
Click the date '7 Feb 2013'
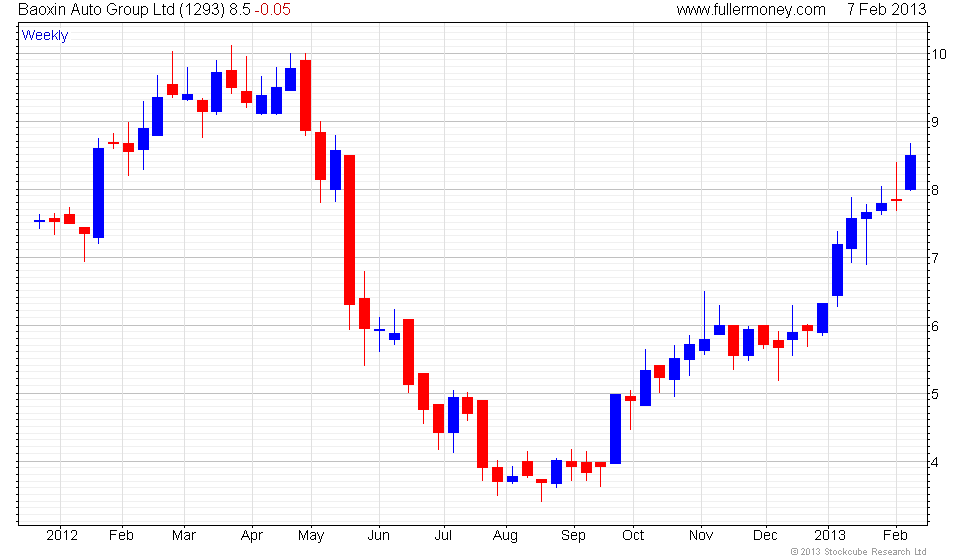coord(886,9)
